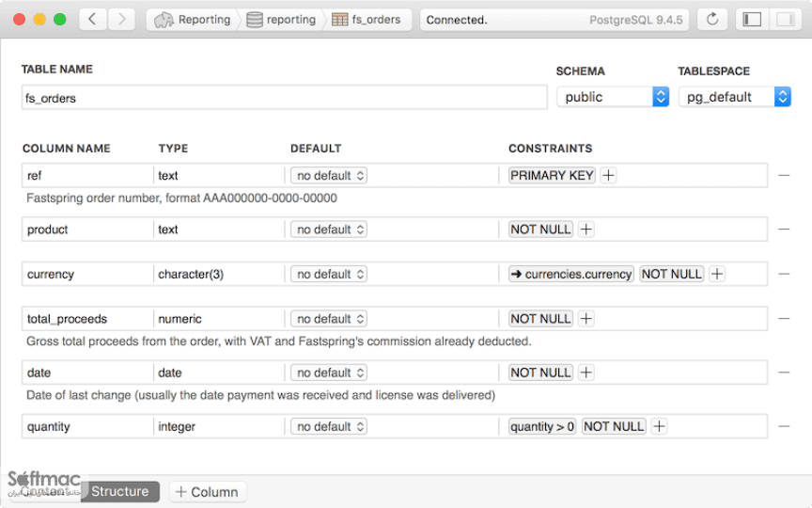Click the + Column button
Image resolution: width=812 pixels, height=508 pixels.
207,492
